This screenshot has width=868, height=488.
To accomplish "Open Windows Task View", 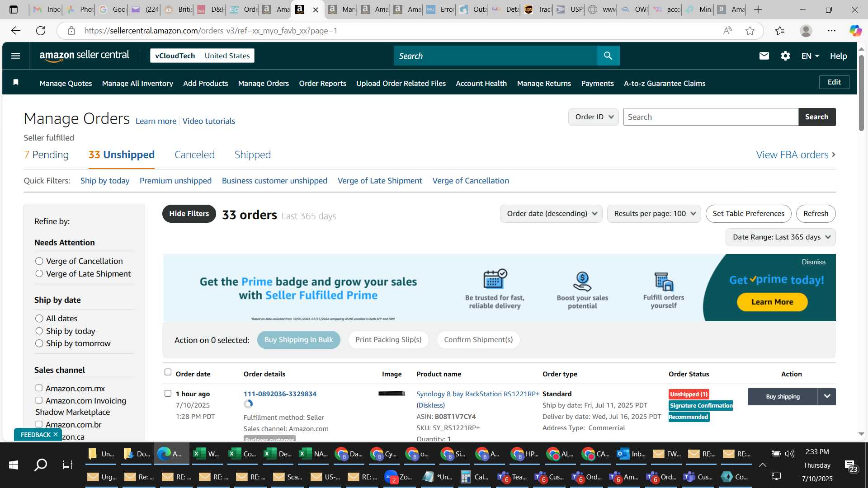I will (x=67, y=465).
